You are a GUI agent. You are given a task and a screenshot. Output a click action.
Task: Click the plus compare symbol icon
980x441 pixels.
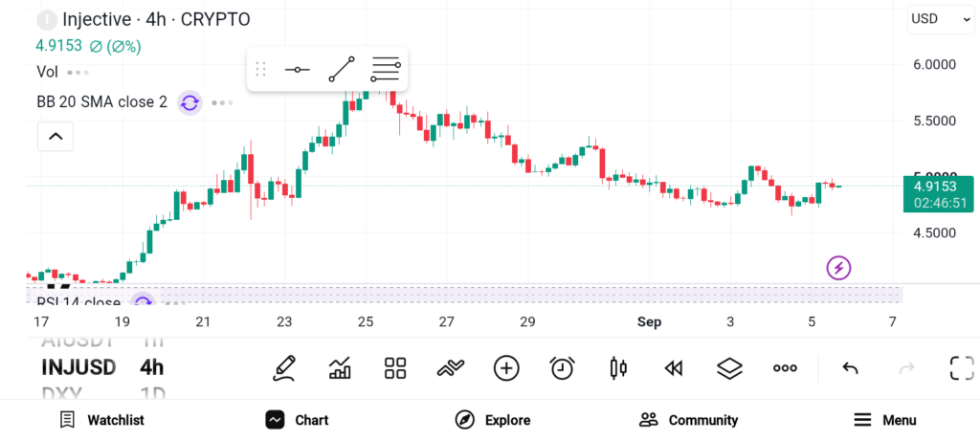506,368
